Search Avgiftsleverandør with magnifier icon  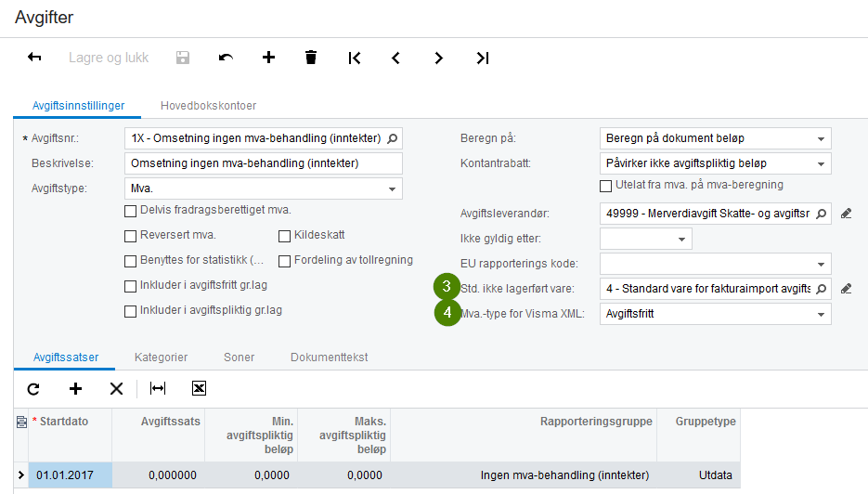(x=822, y=214)
